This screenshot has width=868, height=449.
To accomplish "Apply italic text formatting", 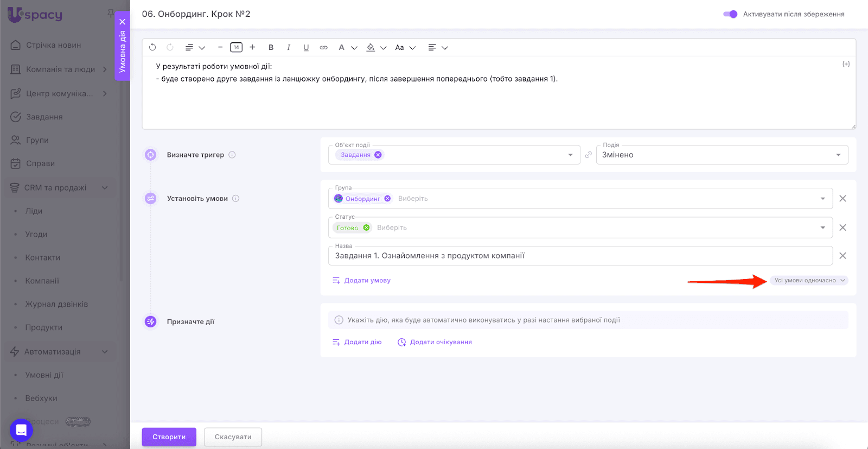I will pyautogui.click(x=289, y=47).
